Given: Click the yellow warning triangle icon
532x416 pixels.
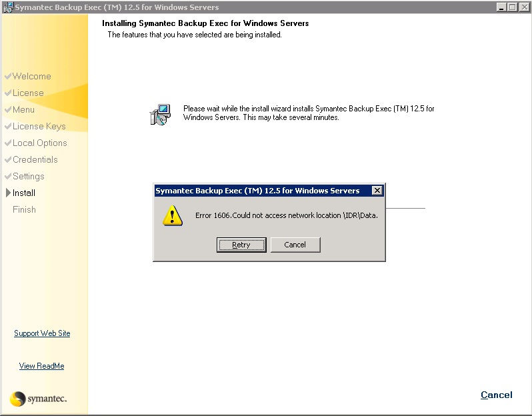Looking at the screenshot, I should click(173, 215).
